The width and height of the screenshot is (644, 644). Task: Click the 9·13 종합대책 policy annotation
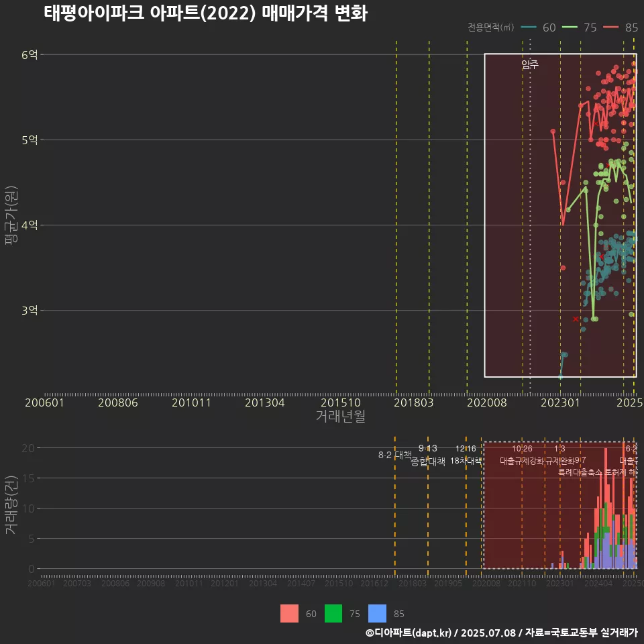pos(428,455)
